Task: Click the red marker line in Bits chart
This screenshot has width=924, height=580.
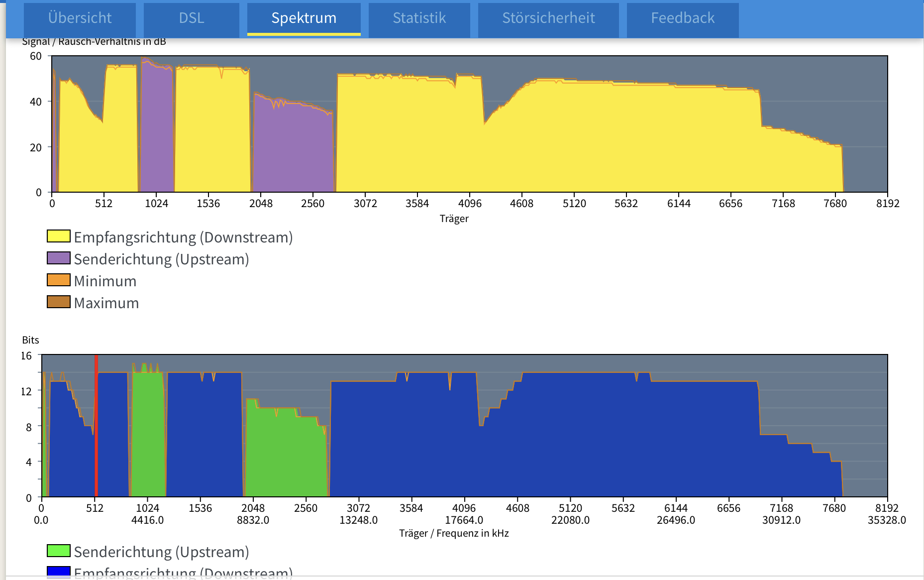Action: [x=96, y=426]
